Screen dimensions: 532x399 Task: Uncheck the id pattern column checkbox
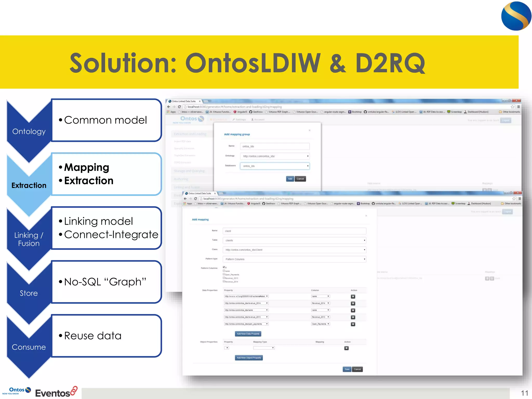pos(224,267)
